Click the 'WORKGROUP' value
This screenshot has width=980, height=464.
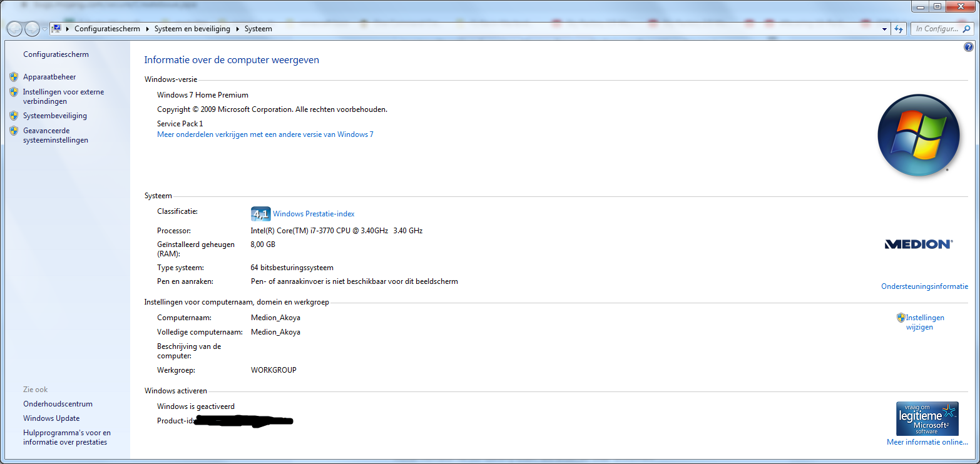click(x=273, y=370)
